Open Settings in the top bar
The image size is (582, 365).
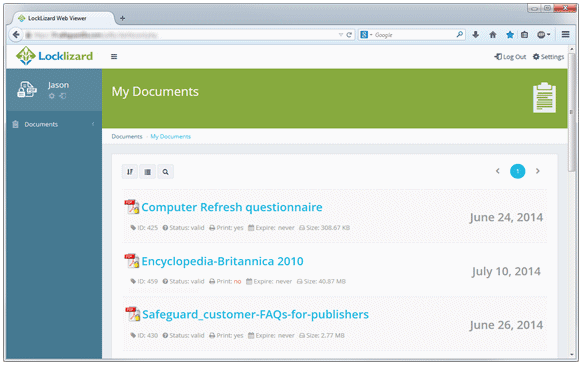click(x=548, y=56)
